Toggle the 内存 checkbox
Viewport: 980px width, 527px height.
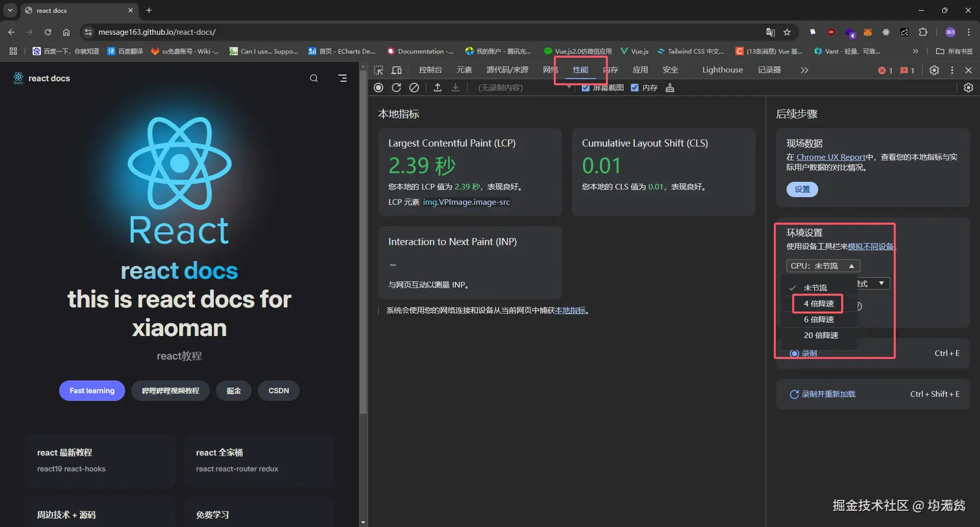coord(634,88)
